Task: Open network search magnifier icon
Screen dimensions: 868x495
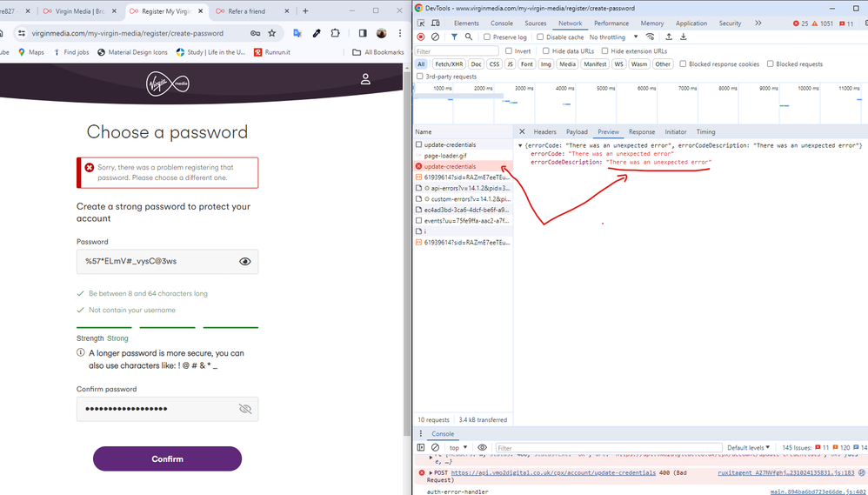Action: [468, 37]
